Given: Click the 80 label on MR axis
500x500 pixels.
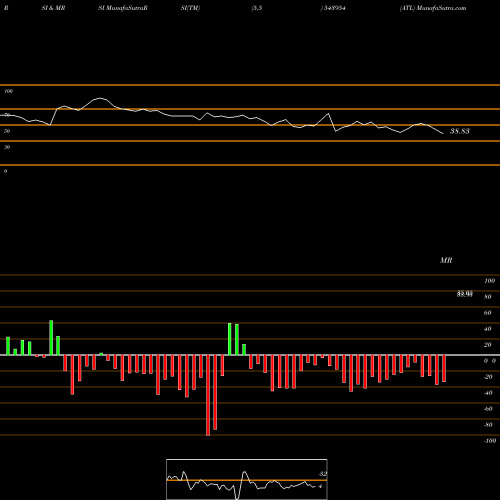Looking at the screenshot, I should click(488, 297).
